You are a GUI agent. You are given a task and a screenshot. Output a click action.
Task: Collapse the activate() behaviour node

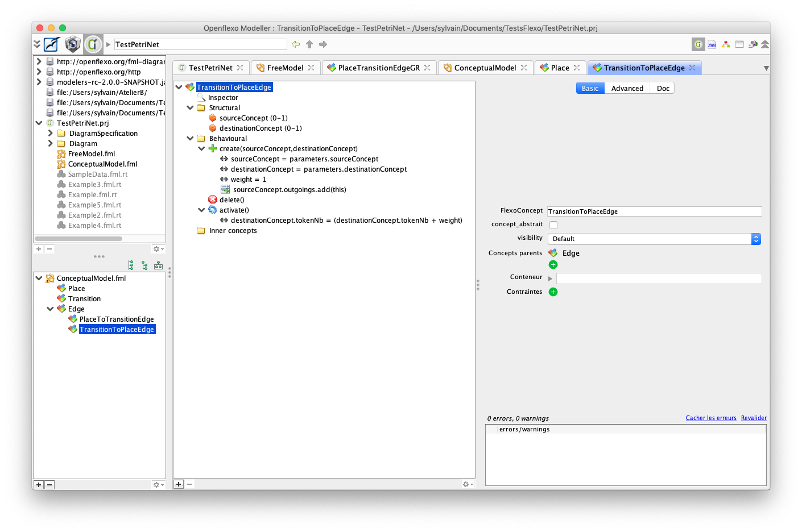click(201, 210)
